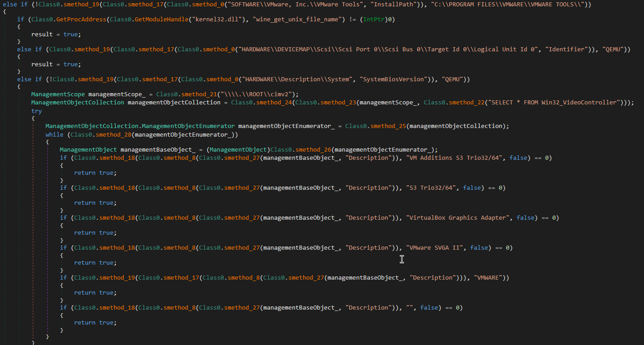Screen dimensions: 644x345
Task: Click the "VirtualBox Graphics Adapter" string
Action: tap(457, 218)
